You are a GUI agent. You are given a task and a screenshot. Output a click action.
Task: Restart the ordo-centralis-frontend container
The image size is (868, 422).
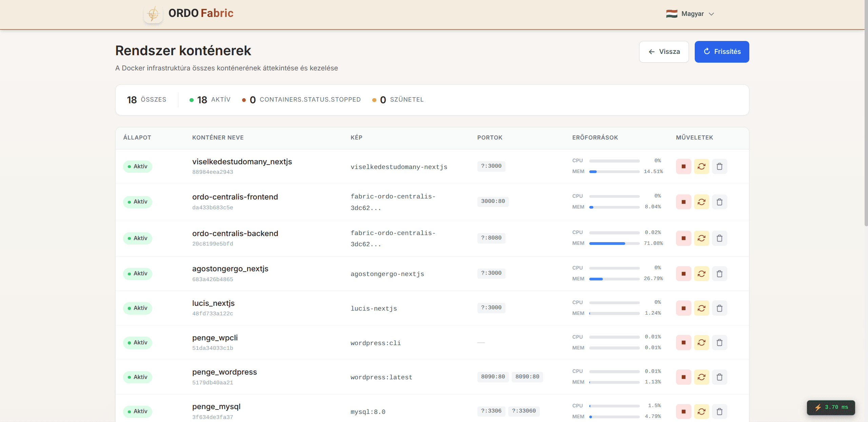(x=701, y=202)
